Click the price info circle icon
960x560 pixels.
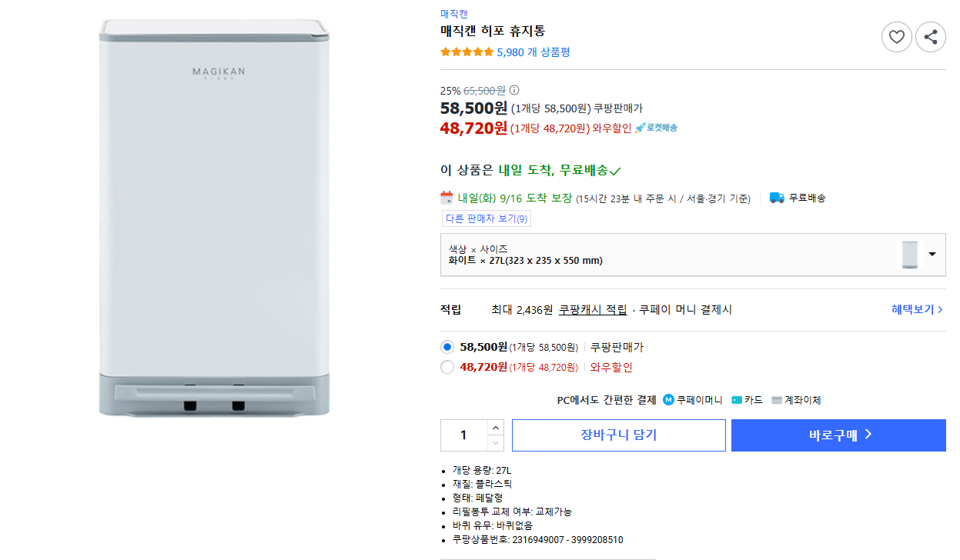pyautogui.click(x=514, y=90)
